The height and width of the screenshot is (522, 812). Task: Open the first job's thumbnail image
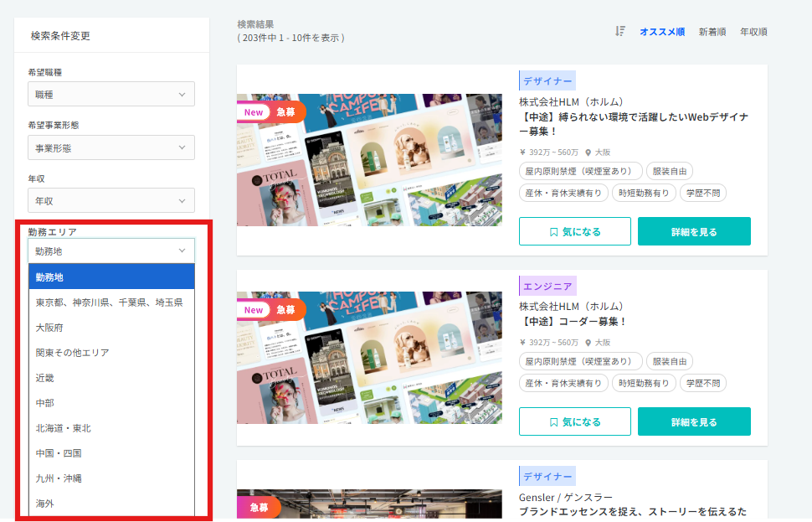[x=369, y=160]
